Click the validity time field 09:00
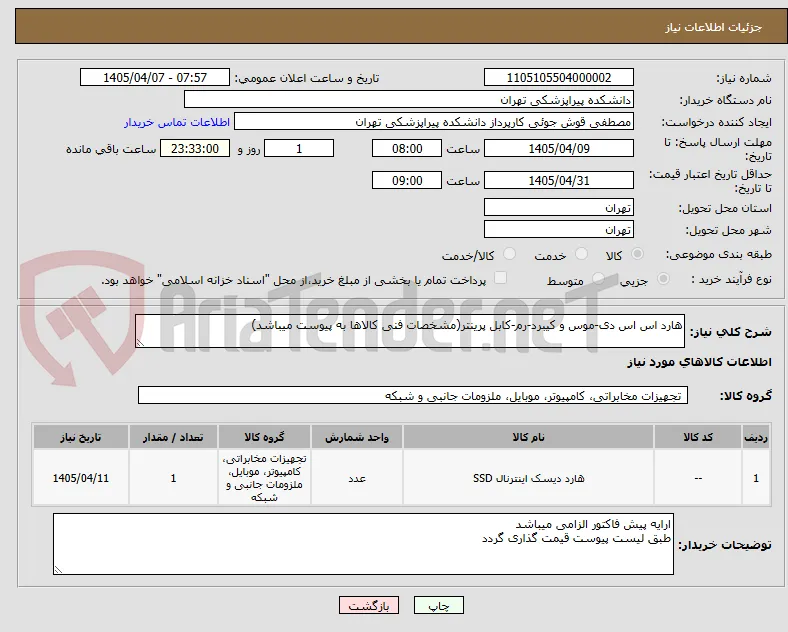Viewport: 788px width, 632px height. point(407,180)
